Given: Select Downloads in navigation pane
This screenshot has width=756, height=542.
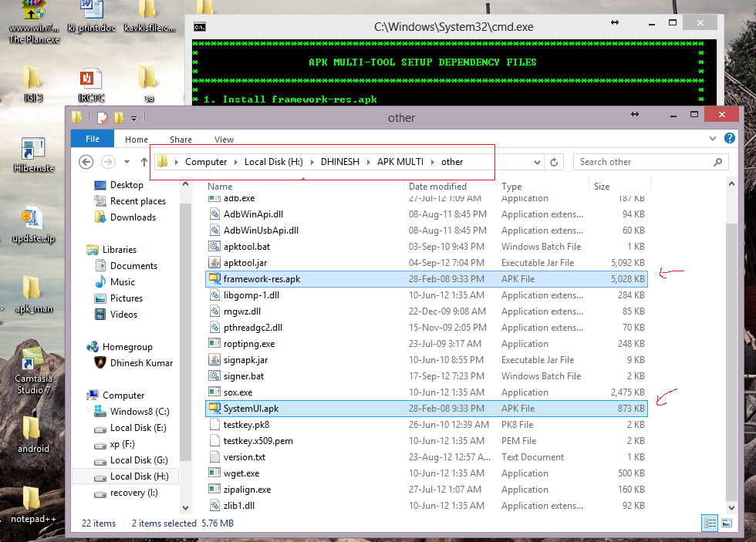Looking at the screenshot, I should 133,217.
